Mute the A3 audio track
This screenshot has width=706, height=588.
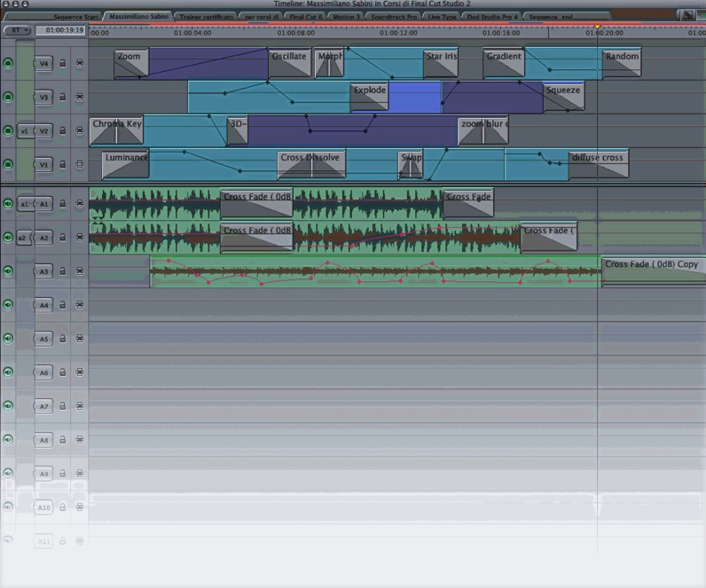pos(8,271)
